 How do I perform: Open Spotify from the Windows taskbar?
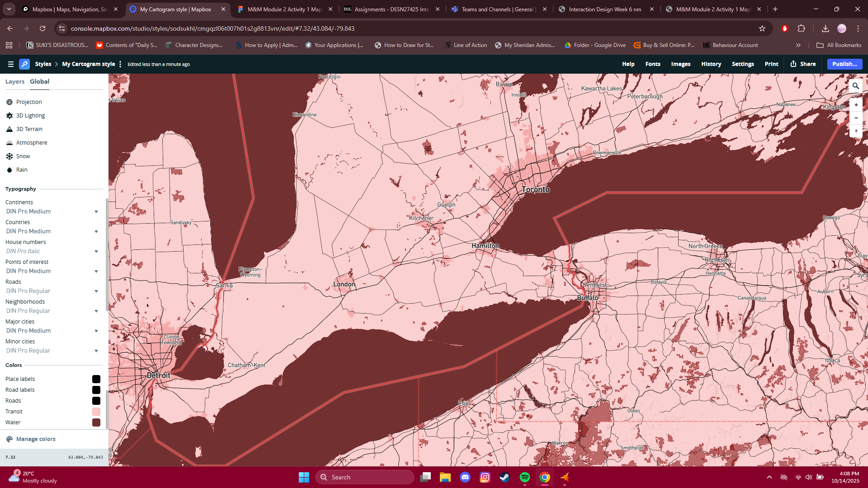(524, 477)
